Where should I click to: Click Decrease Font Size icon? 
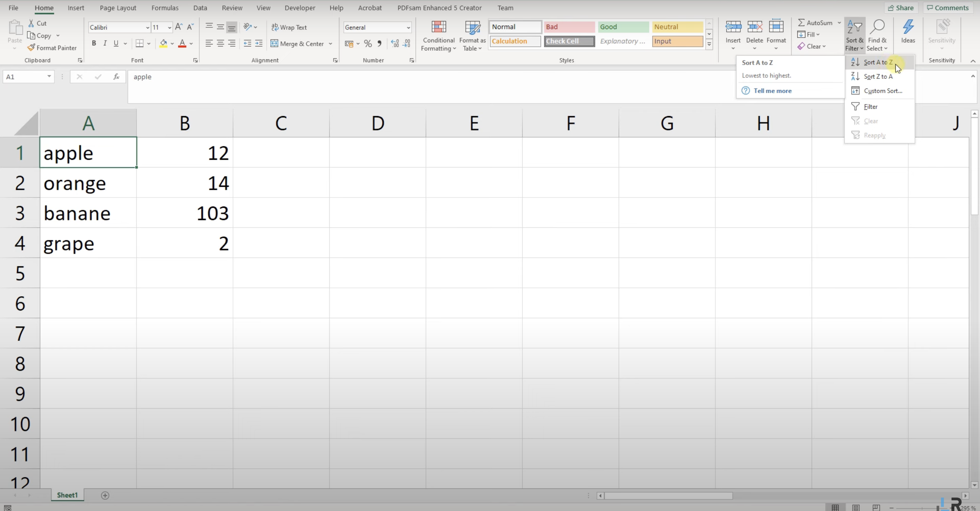tap(191, 27)
